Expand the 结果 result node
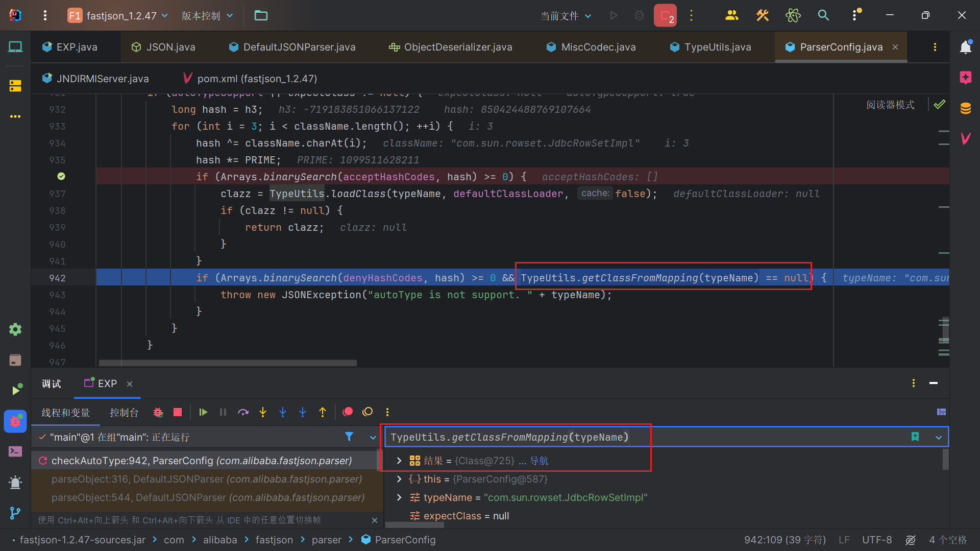 [x=399, y=461]
